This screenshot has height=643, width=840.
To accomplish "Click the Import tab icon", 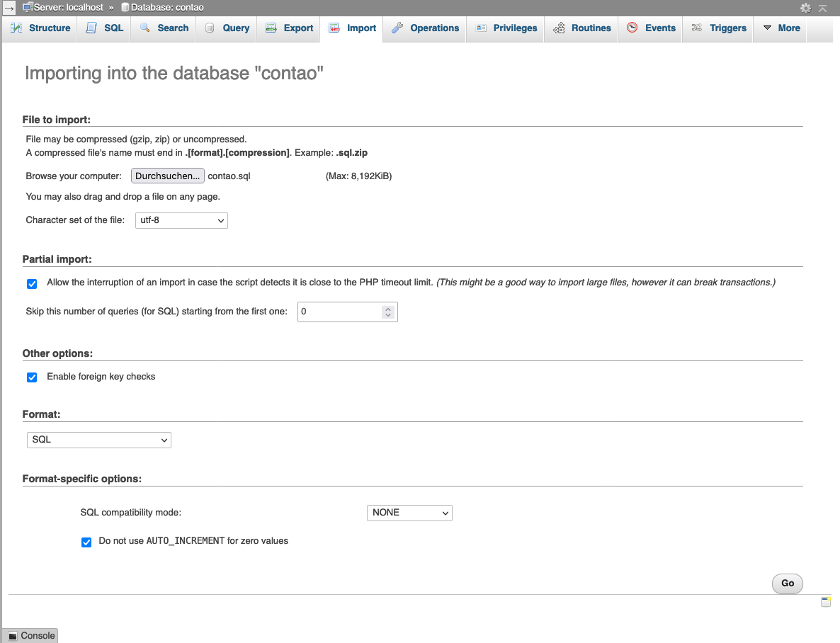I will 334,28.
